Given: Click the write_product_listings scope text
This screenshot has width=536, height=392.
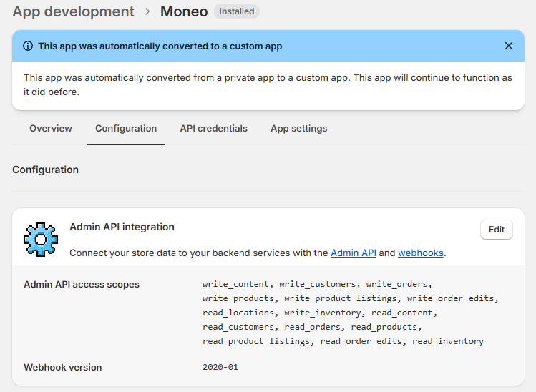Looking at the screenshot, I should coord(341,298).
